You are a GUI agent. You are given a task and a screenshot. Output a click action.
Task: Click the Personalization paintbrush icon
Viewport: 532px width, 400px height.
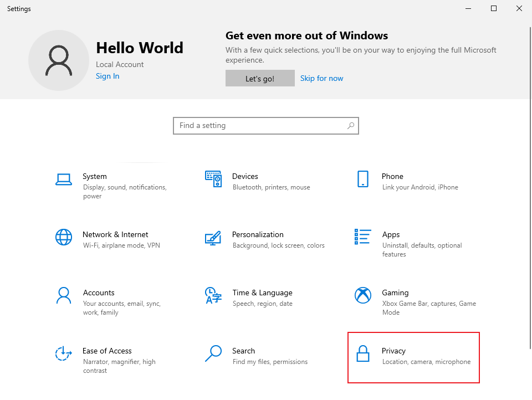point(213,238)
